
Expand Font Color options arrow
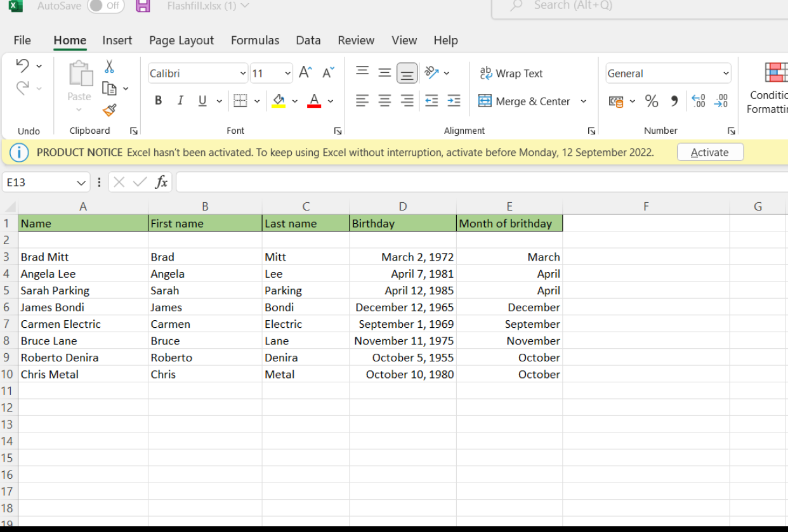pyautogui.click(x=330, y=101)
